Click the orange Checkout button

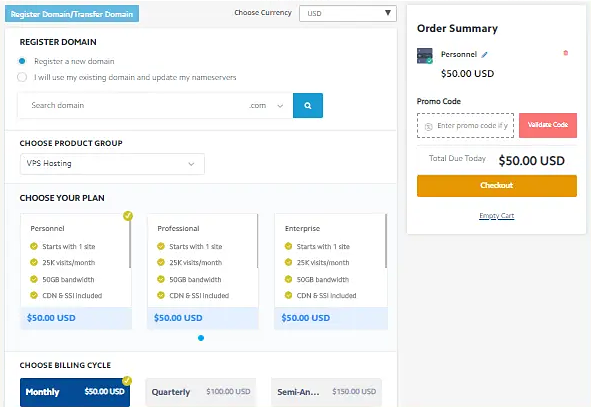(497, 185)
